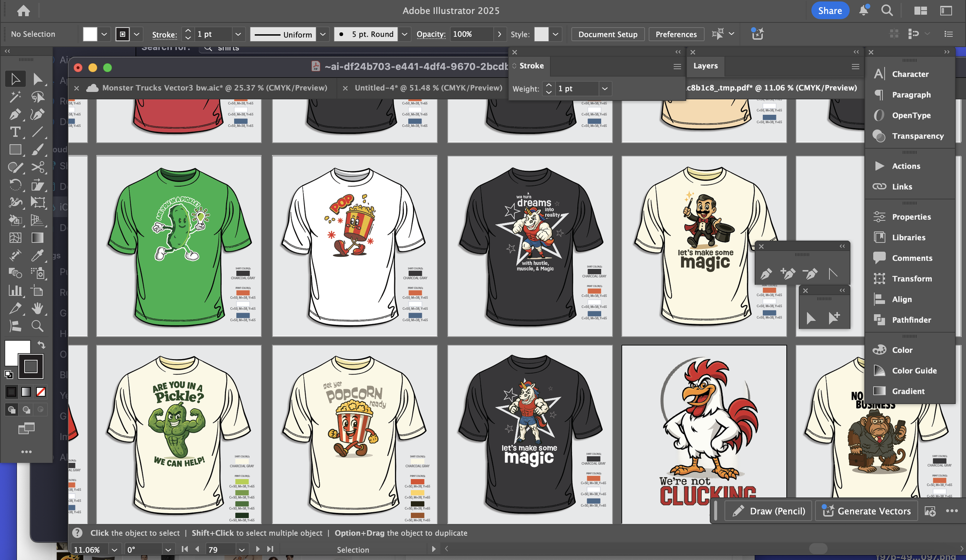The image size is (966, 560).
Task: Open notifications bell
Action: (x=864, y=10)
